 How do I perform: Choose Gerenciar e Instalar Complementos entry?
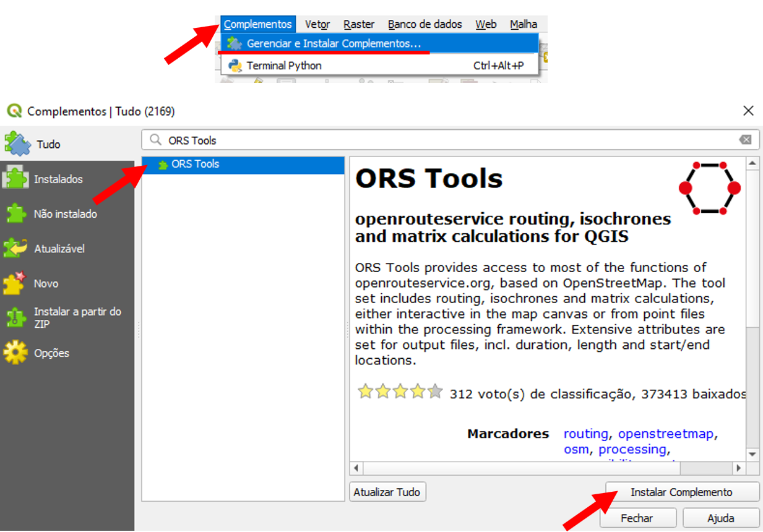[333, 44]
